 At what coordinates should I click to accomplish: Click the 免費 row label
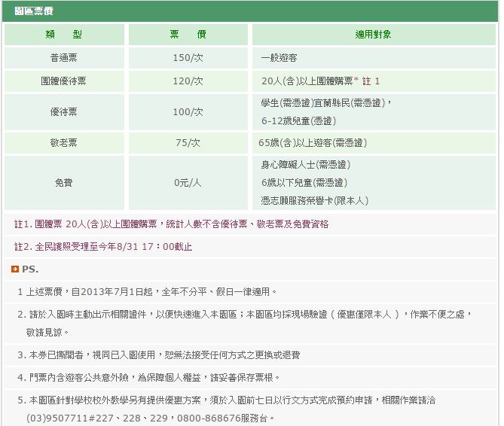[x=64, y=182]
